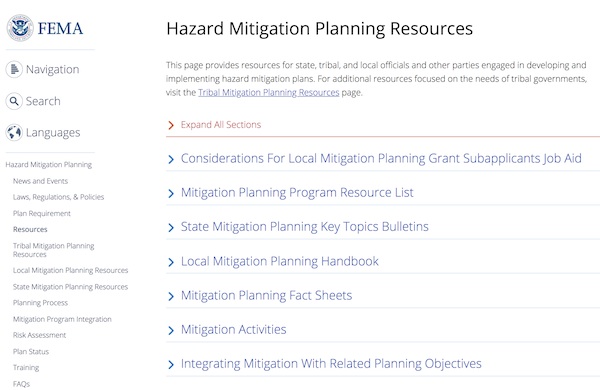Open Mitigation Planning Fact Sheets heading
The height and width of the screenshot is (390, 600).
(x=266, y=295)
